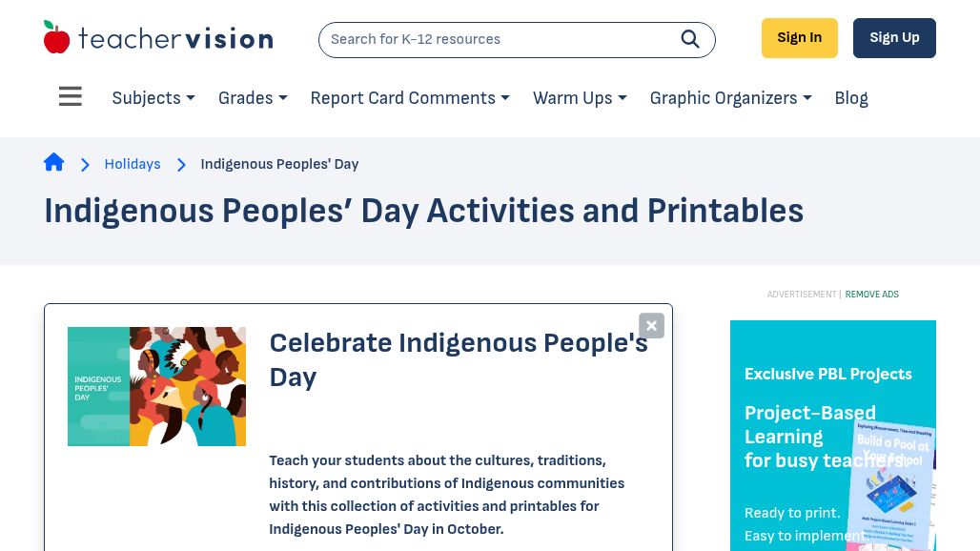Open the hamburger menu icon
This screenshot has height=551, width=980.
pos(70,96)
